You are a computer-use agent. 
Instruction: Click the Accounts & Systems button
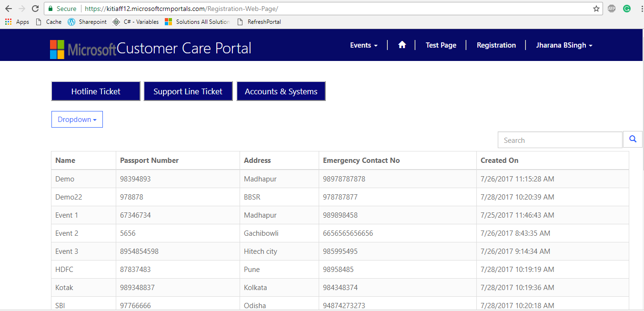pos(281,90)
